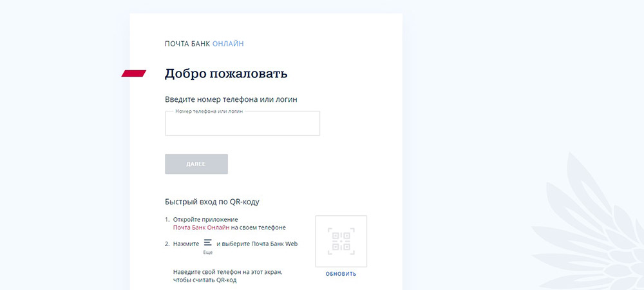
Task: Click the text и выберите Почта Банк Web
Action: click(257, 244)
